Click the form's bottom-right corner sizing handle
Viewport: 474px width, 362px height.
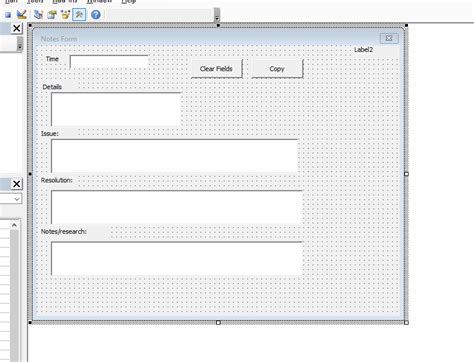pos(406,322)
